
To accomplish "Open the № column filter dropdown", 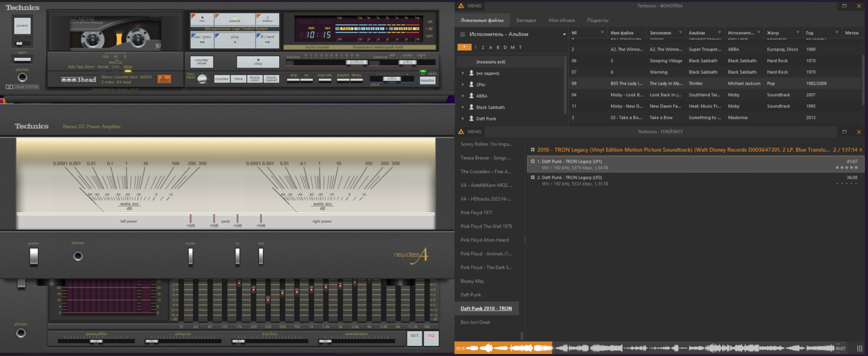I will (602, 33).
